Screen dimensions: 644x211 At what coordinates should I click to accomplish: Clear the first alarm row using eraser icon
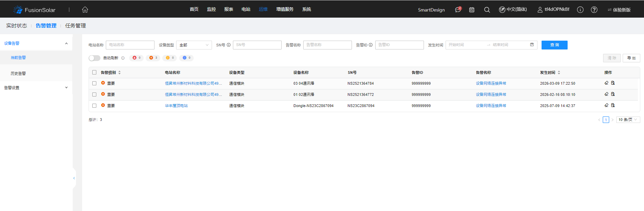pos(606,83)
